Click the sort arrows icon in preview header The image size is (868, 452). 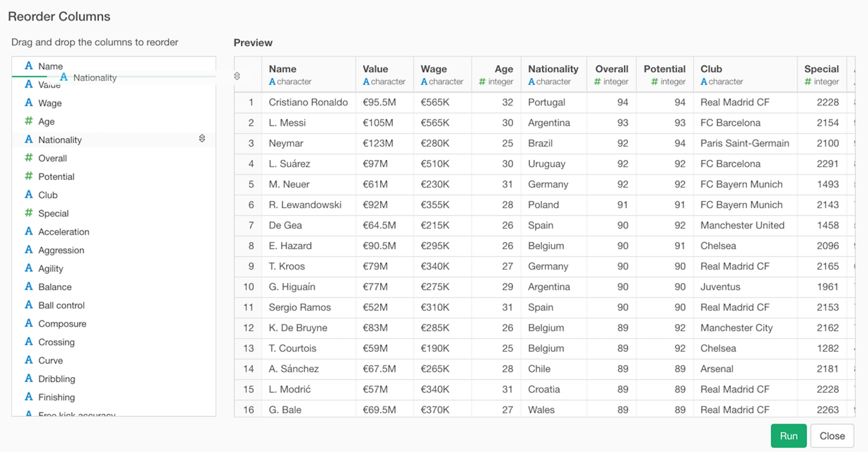tap(237, 76)
